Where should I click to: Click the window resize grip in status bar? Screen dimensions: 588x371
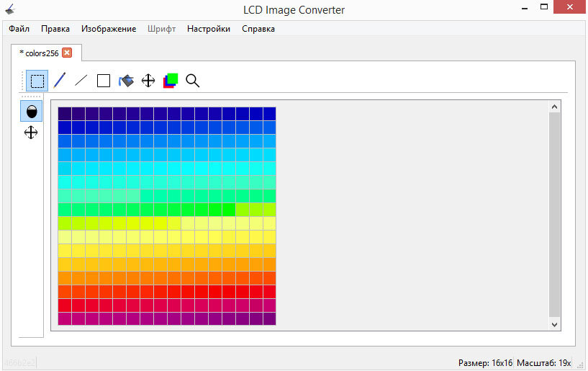coord(581,366)
